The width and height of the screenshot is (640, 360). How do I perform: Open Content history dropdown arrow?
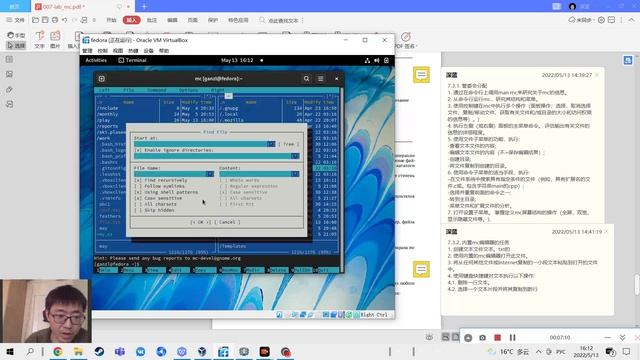295,174
